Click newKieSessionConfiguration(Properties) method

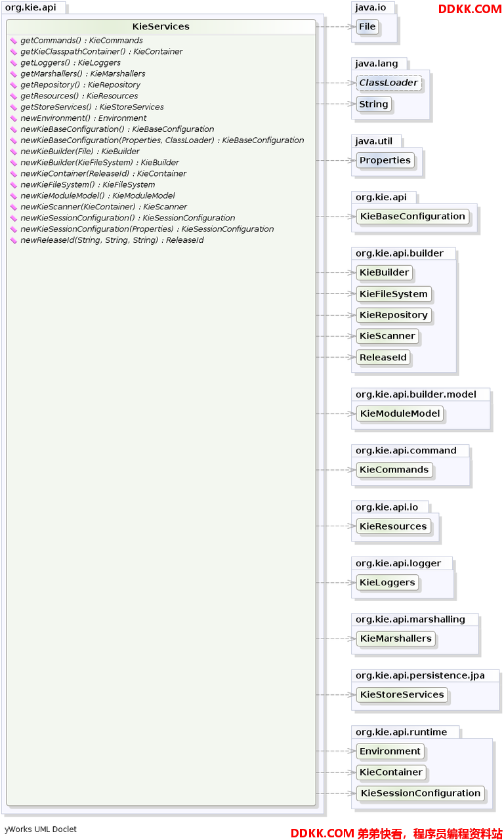click(147, 229)
